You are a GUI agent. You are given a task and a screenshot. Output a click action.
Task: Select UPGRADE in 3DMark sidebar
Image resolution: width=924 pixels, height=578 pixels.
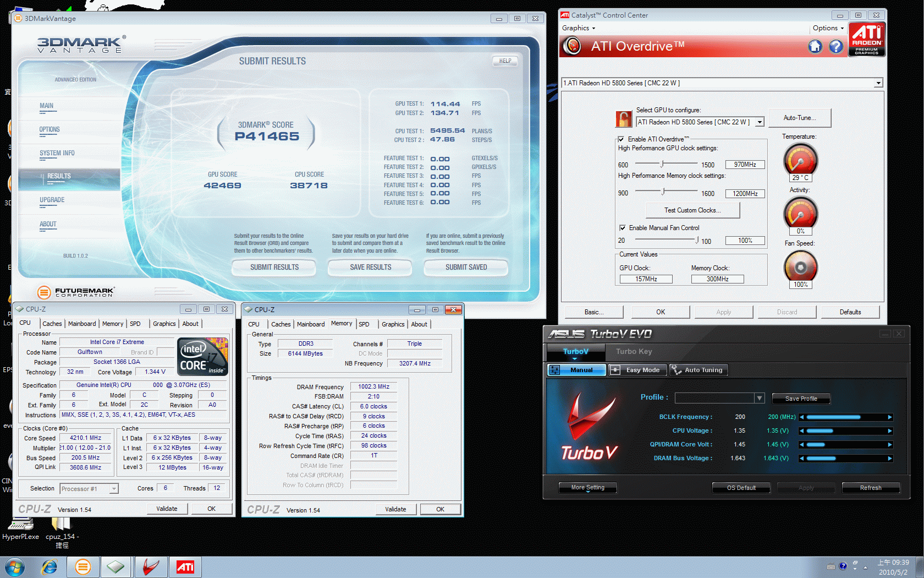coord(52,200)
